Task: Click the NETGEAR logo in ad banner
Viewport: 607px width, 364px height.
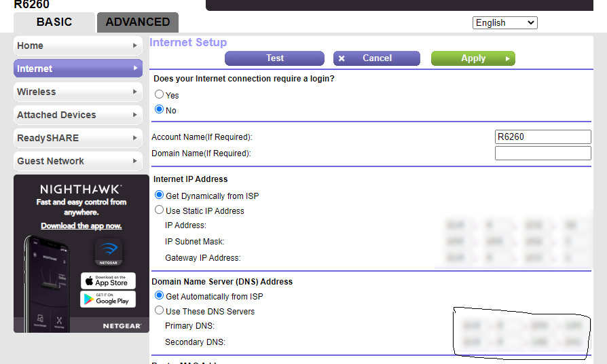Action: (x=122, y=326)
